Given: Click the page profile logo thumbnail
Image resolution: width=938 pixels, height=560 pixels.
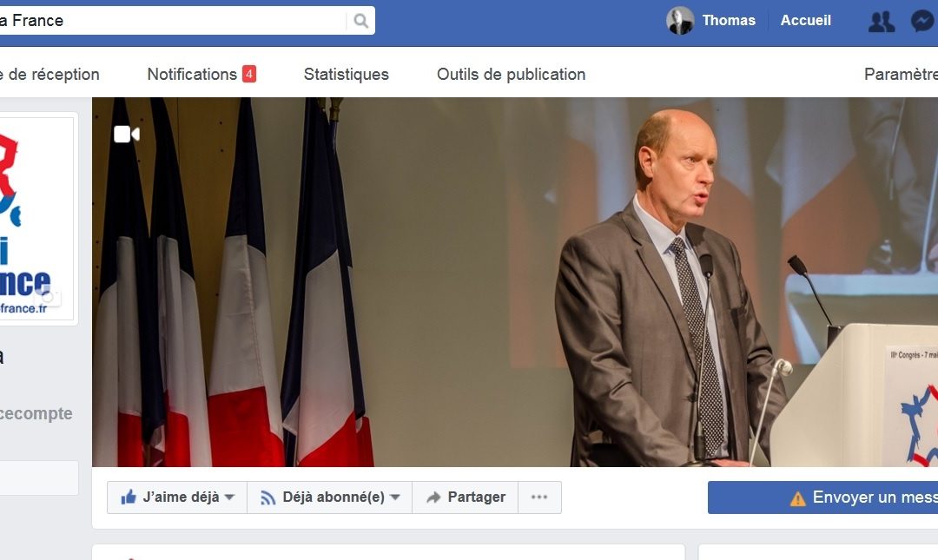Looking at the screenshot, I should click(36, 219).
